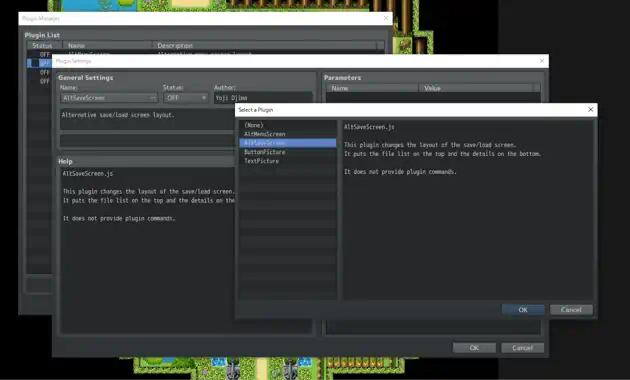Image resolution: width=630 pixels, height=380 pixels.
Task: Click Name column header in Plugin Manager
Action: click(x=108, y=45)
